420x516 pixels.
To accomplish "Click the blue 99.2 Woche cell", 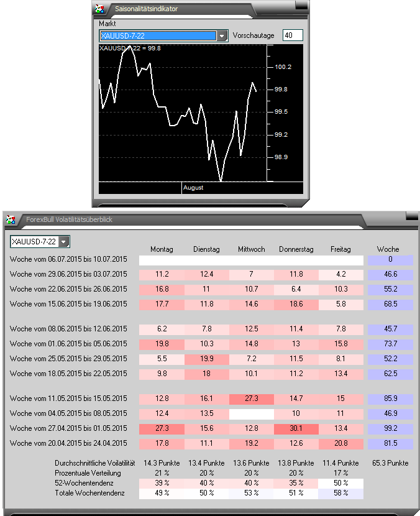I will (390, 428).
